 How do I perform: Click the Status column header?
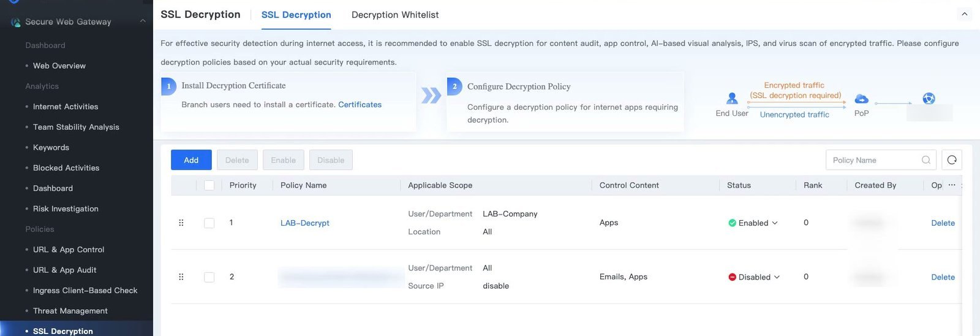click(x=739, y=185)
